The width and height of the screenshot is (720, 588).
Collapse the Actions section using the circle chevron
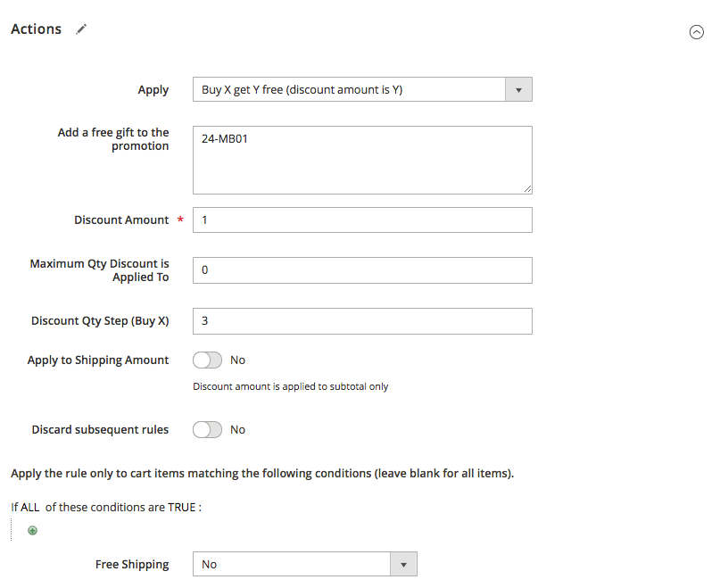697,31
